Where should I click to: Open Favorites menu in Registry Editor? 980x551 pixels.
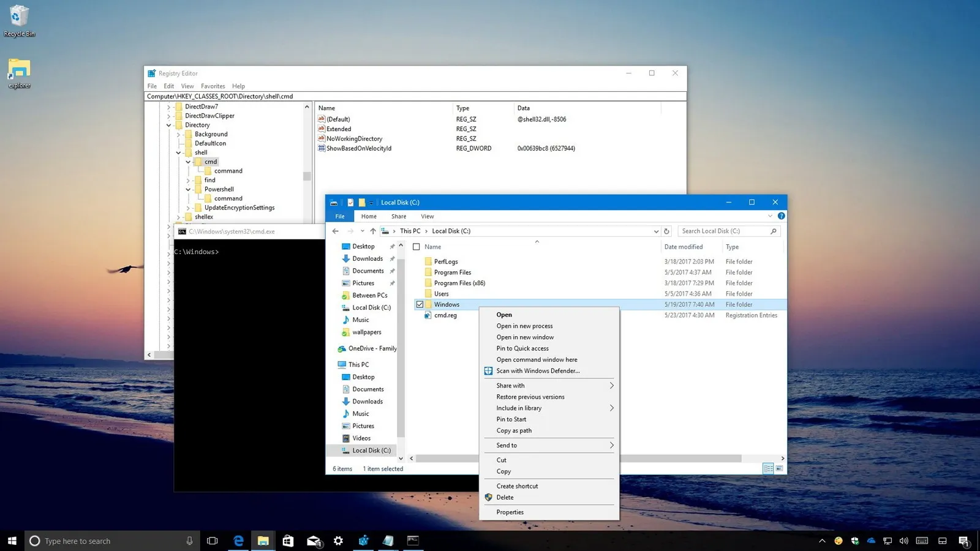click(213, 86)
